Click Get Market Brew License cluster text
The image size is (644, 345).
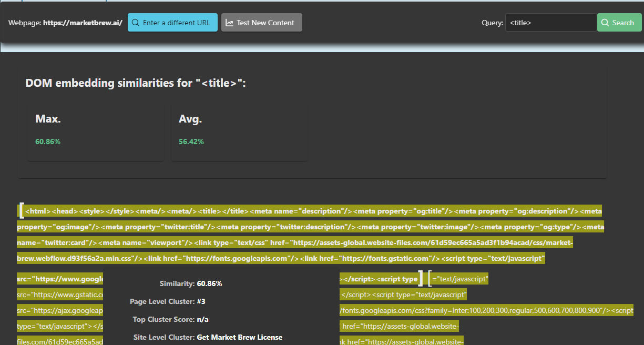(239, 337)
